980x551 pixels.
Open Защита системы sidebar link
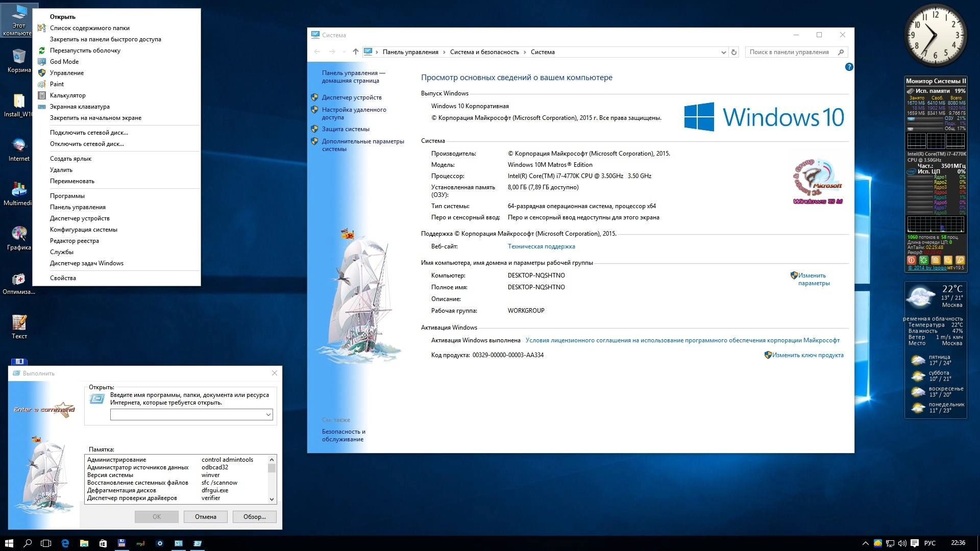point(346,129)
